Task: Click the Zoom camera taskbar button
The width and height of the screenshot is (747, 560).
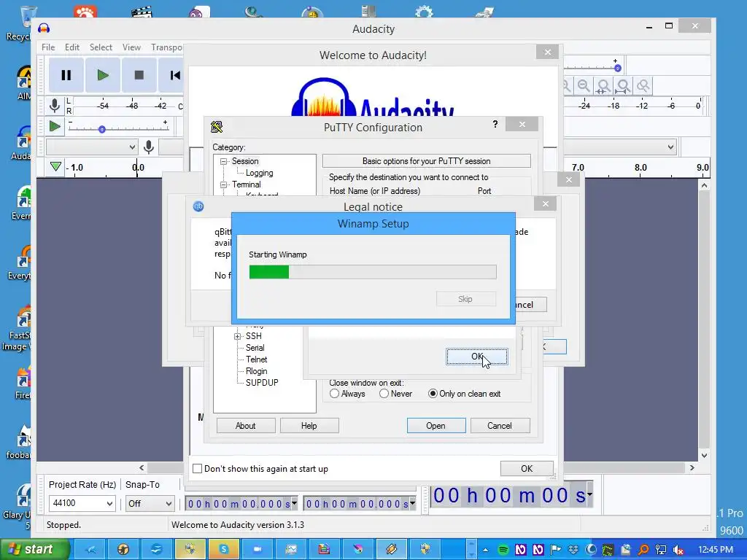Action: [258, 550]
